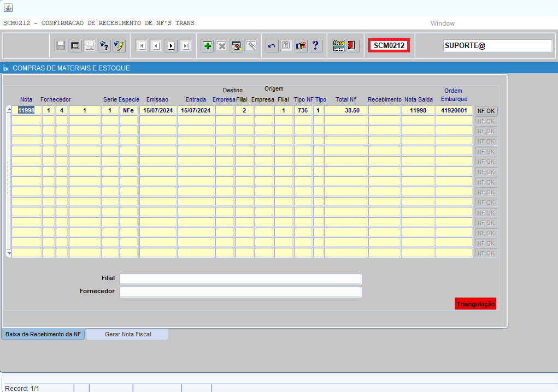Select the Emissao date 15/07/2024

pyautogui.click(x=158, y=110)
